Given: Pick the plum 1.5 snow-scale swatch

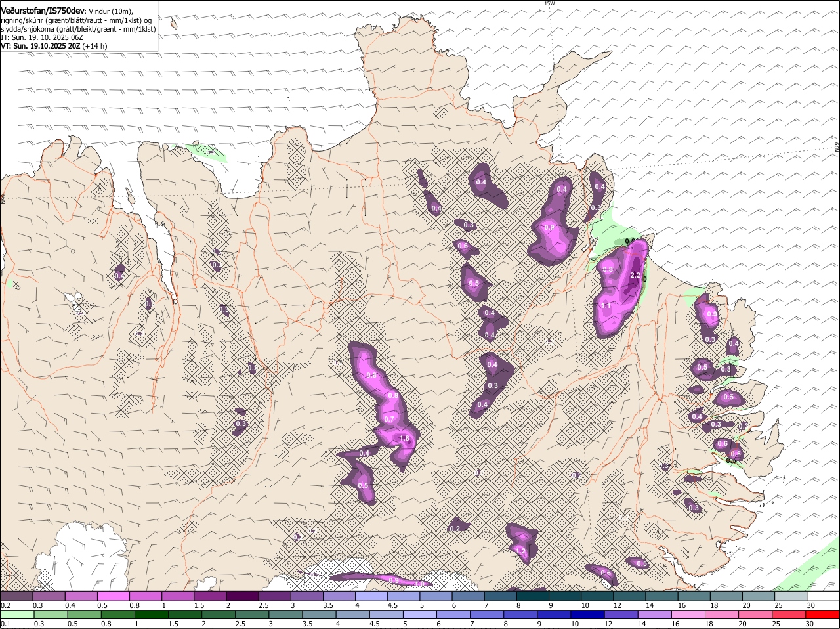Looking at the screenshot, I should click(x=210, y=596).
